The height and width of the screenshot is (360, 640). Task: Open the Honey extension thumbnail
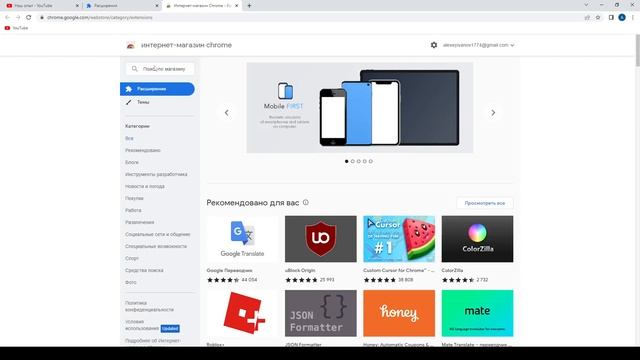pyautogui.click(x=399, y=313)
